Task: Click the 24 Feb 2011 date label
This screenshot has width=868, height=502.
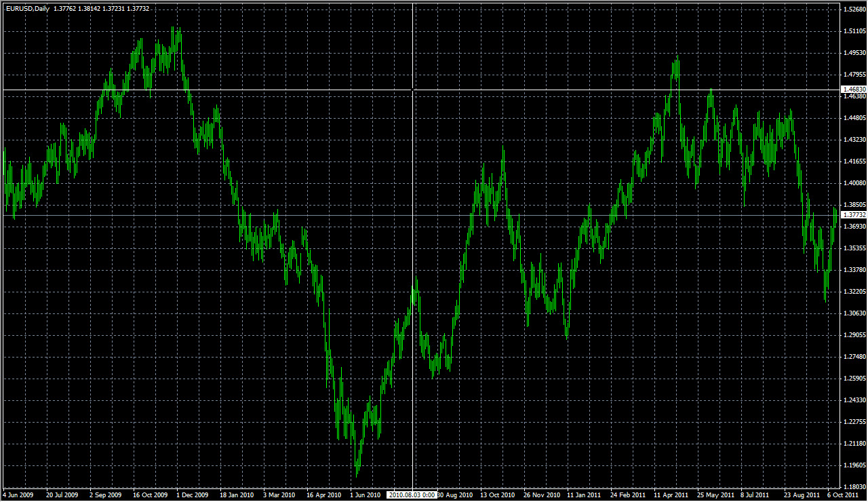Action: click(627, 495)
